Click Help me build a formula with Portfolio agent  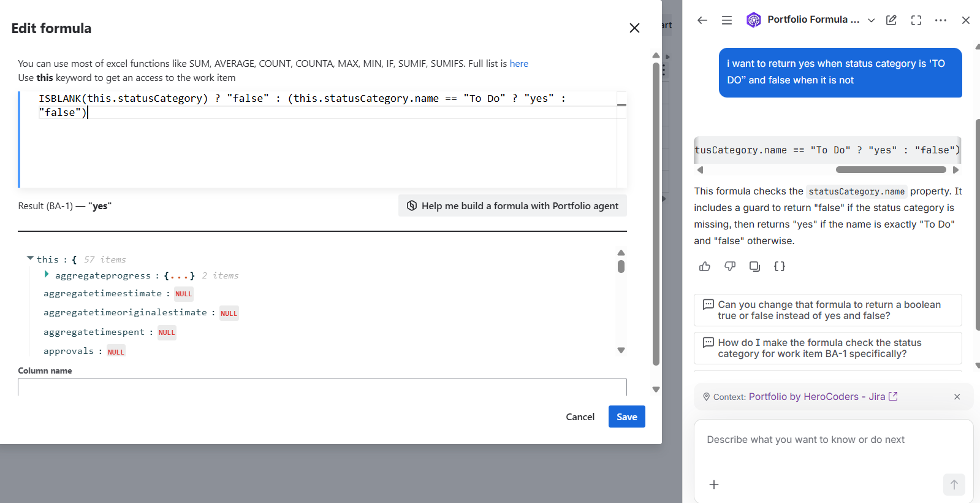click(512, 206)
